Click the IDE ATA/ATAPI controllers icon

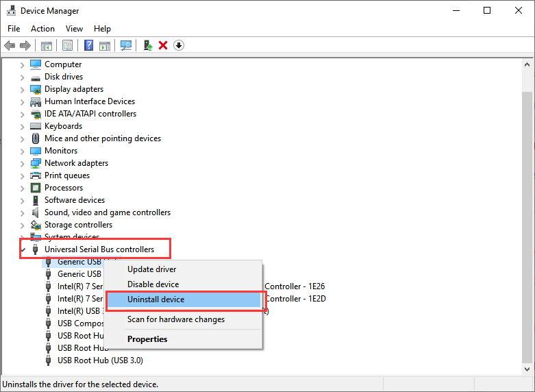pyautogui.click(x=36, y=114)
